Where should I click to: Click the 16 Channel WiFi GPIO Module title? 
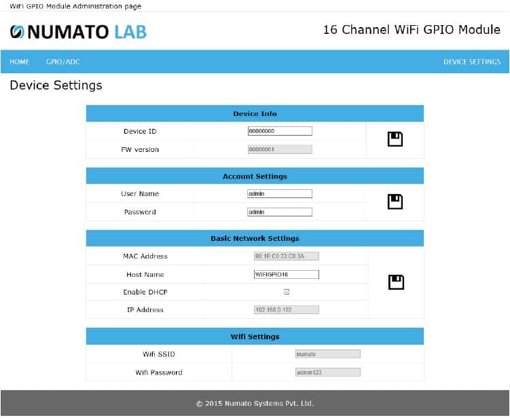[412, 30]
